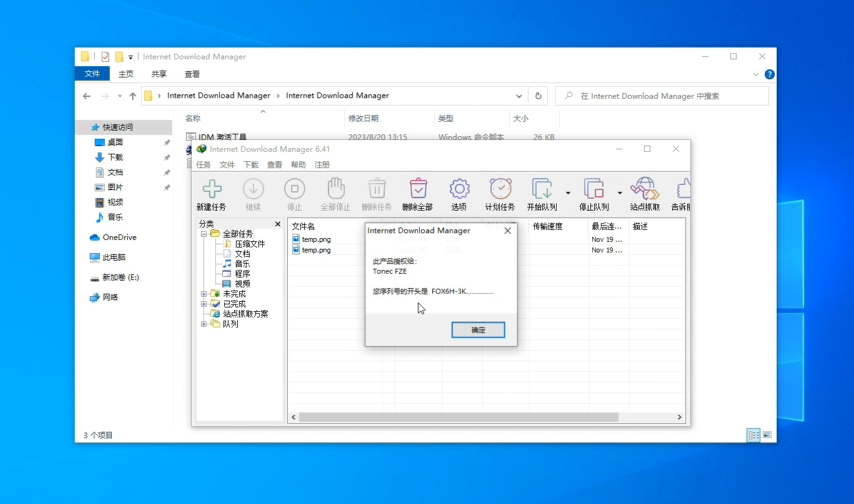854x504 pixels.
Task: Select 程序 category in IDM tree
Action: tap(242, 274)
